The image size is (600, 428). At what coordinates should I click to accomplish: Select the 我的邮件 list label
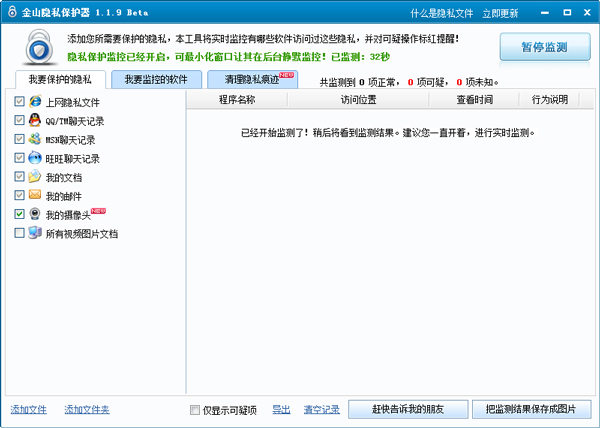64,196
